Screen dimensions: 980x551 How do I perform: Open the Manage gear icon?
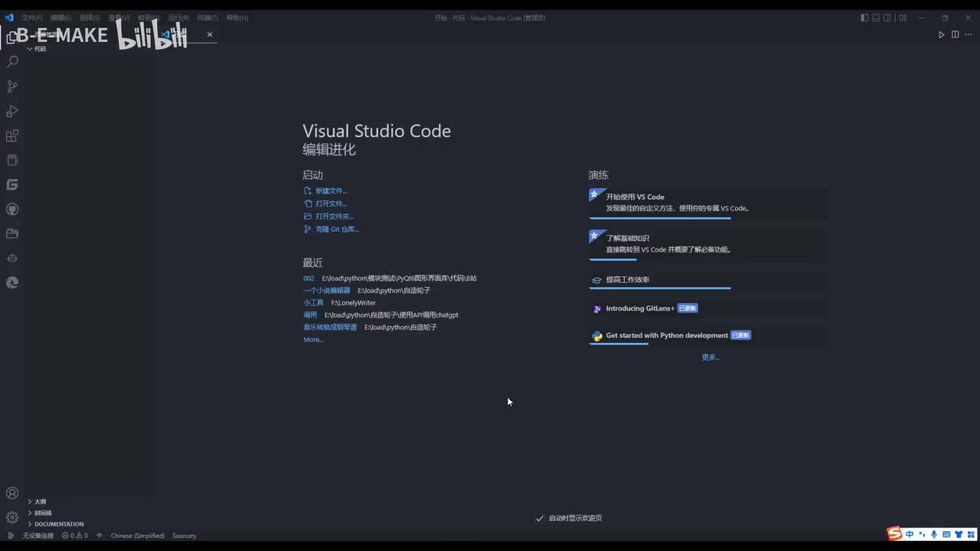[x=12, y=518]
